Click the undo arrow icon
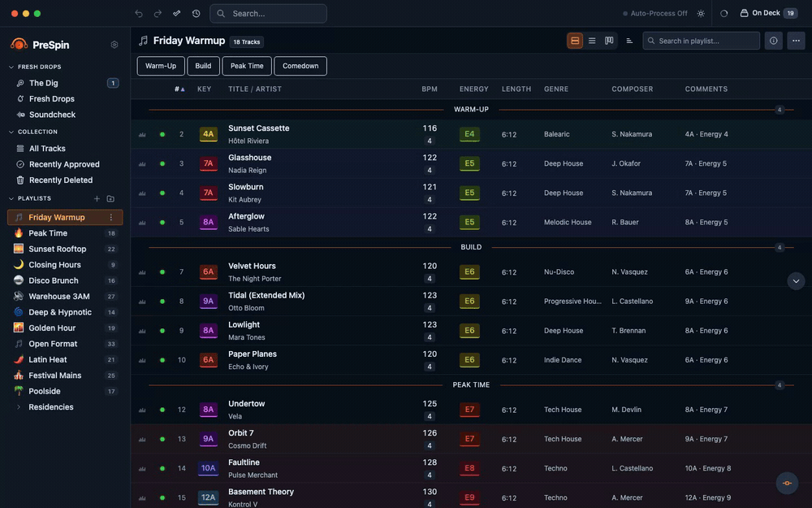Image resolution: width=812 pixels, height=508 pixels. coord(139,14)
